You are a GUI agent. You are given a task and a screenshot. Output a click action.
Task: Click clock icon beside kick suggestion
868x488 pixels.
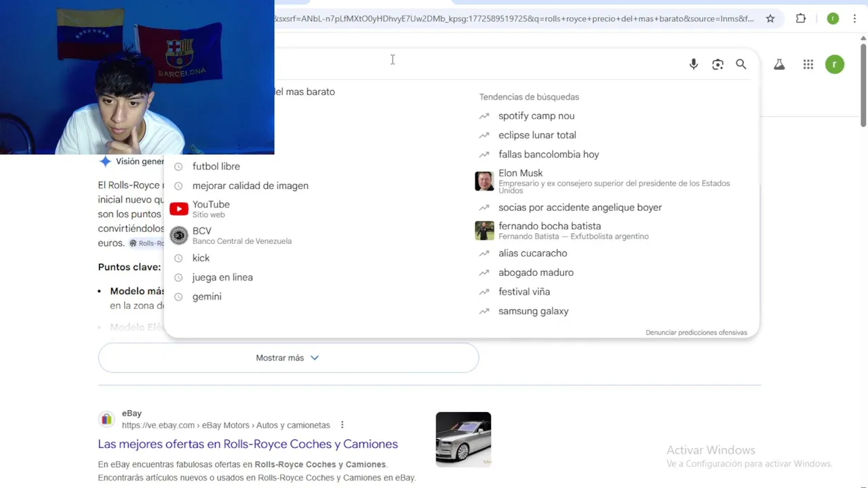[179, 258]
